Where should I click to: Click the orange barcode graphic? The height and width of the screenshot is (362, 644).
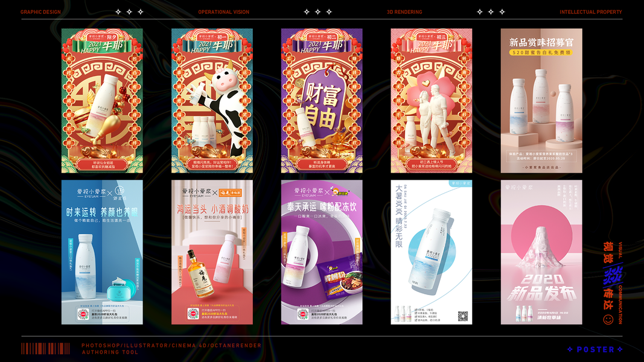pyautogui.click(x=46, y=349)
